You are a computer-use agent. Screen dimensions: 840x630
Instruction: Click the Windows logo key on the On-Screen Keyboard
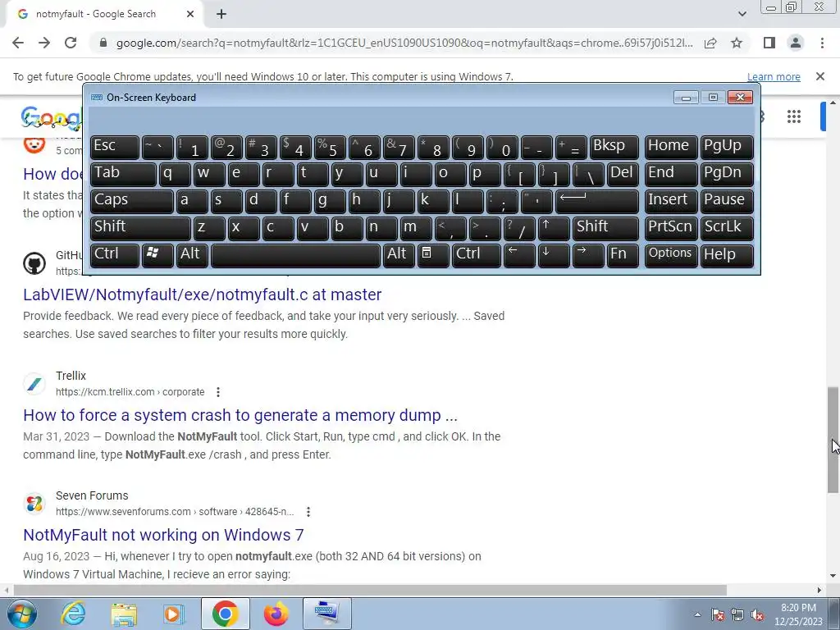(157, 254)
